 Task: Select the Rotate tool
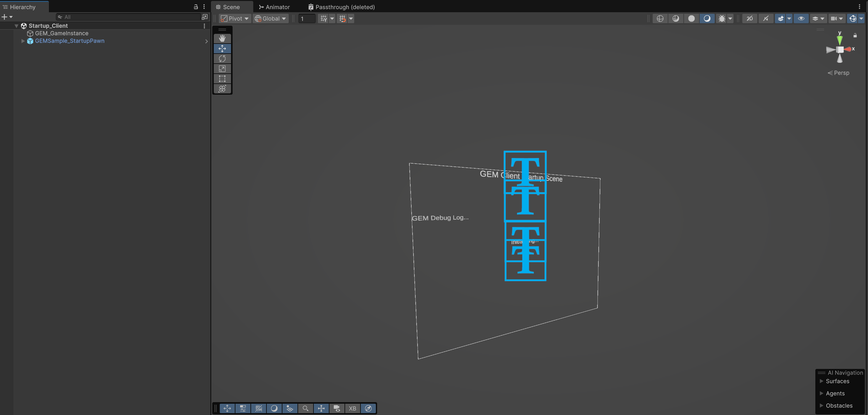click(x=222, y=59)
